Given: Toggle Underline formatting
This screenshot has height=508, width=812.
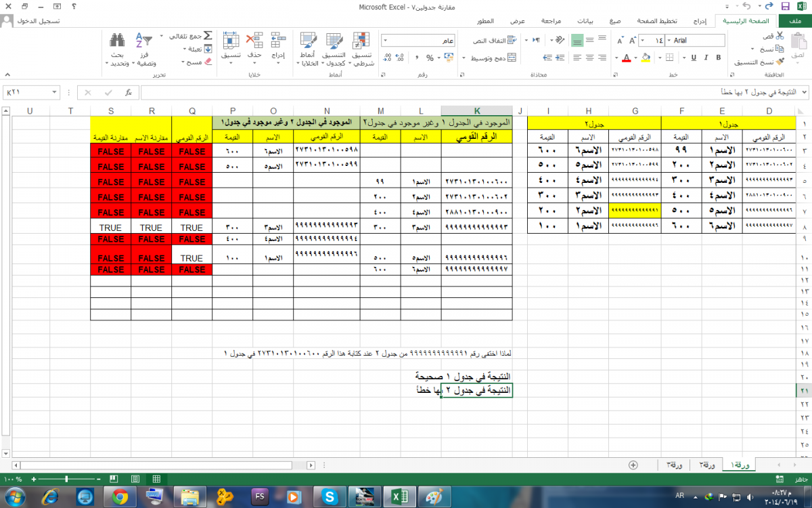Looking at the screenshot, I should (694, 58).
